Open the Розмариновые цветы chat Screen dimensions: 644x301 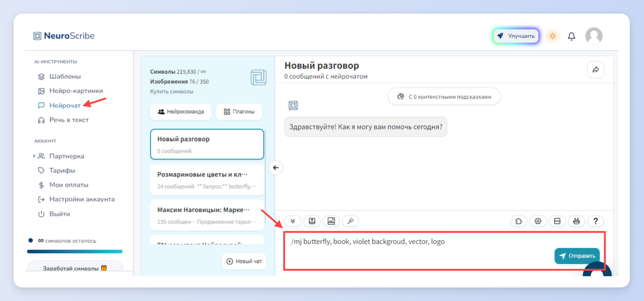point(207,180)
